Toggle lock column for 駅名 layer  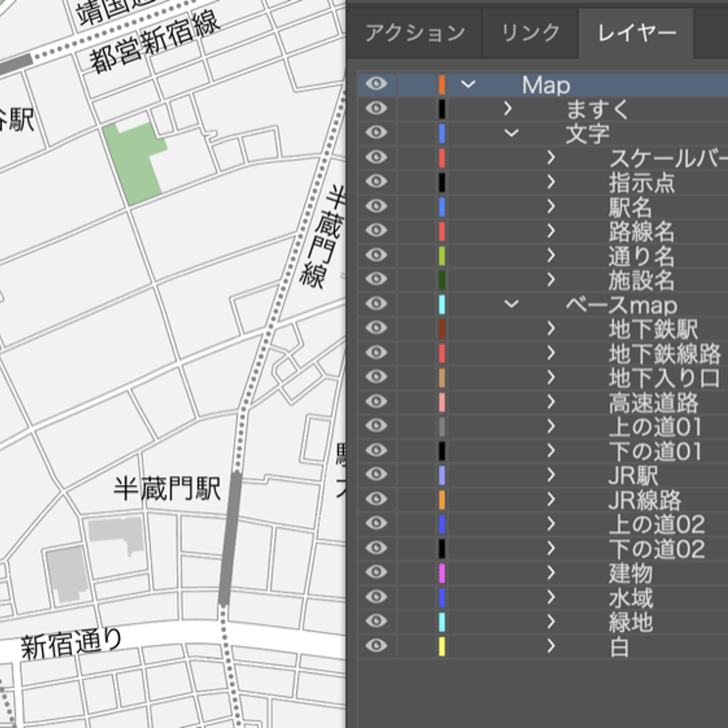click(416, 207)
